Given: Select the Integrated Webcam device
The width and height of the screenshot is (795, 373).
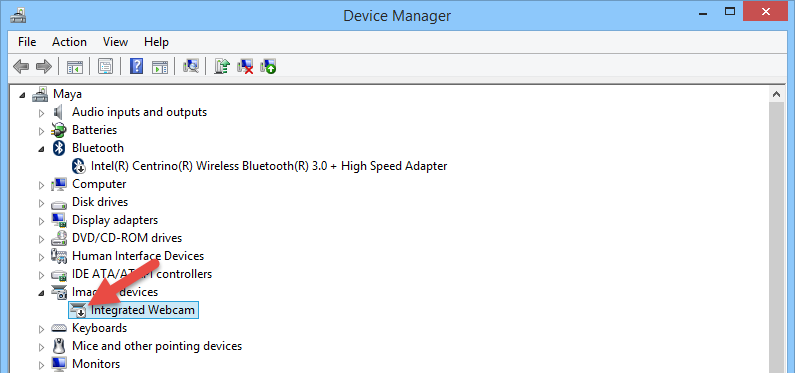Looking at the screenshot, I should click(133, 310).
